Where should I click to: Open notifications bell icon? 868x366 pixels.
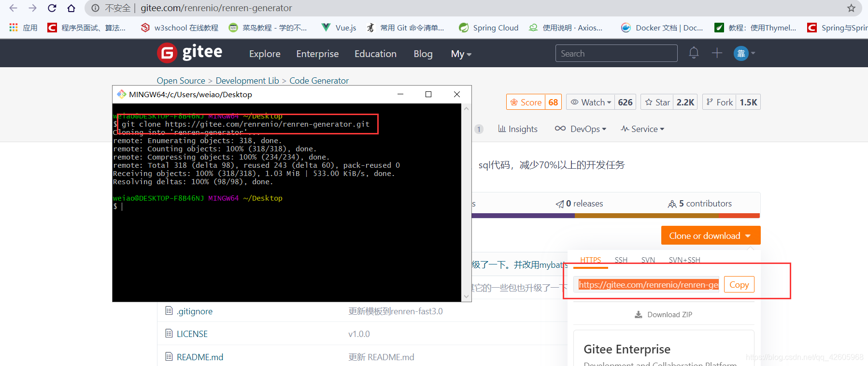[x=694, y=53]
